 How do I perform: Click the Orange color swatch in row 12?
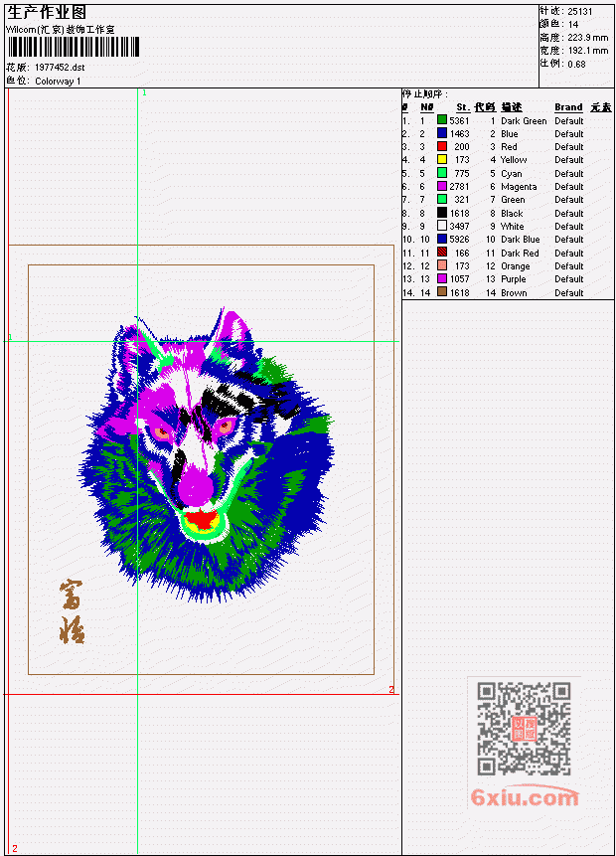(442, 265)
